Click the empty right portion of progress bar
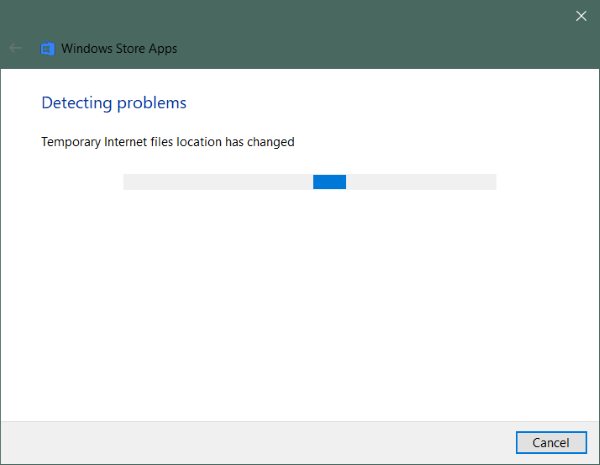 (x=420, y=181)
